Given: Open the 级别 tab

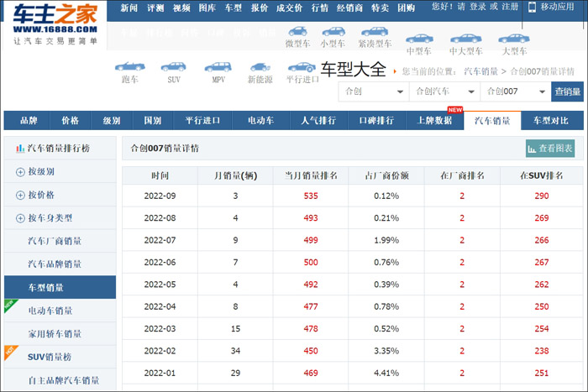Looking at the screenshot, I should point(112,121).
